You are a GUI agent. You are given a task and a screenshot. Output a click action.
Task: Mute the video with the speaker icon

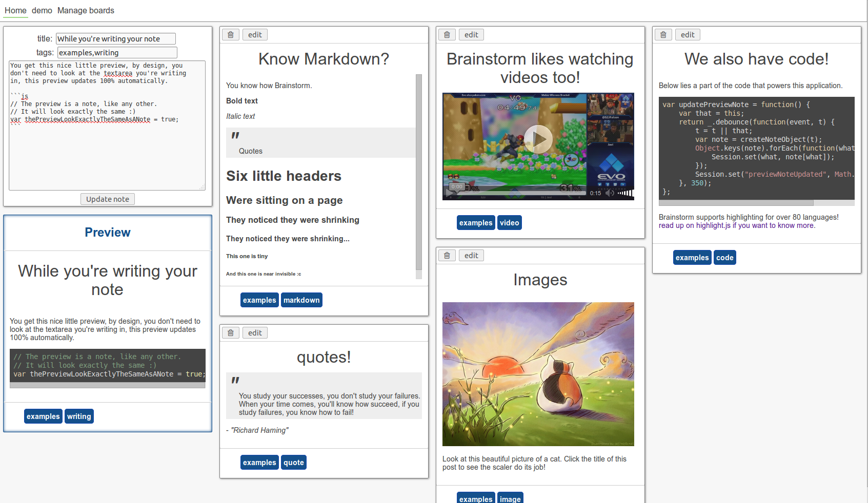click(610, 193)
